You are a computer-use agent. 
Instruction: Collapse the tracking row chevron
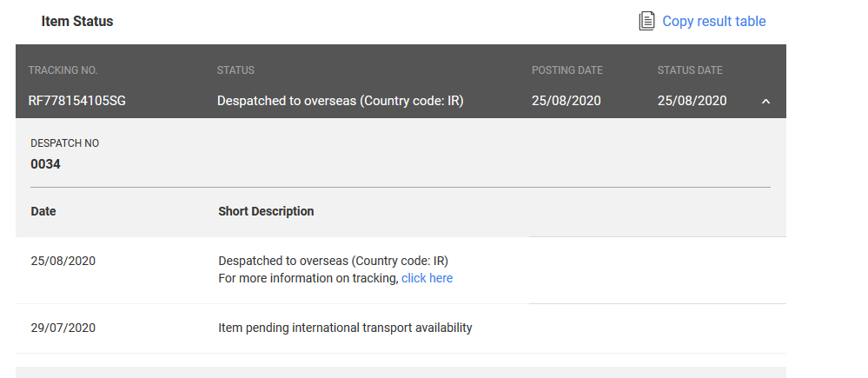(x=765, y=102)
